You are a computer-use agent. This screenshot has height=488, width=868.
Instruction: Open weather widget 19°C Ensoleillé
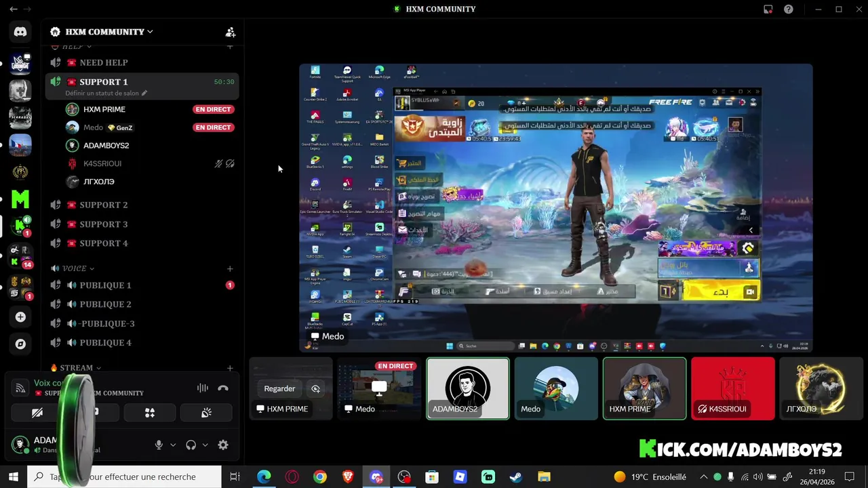[650, 477]
